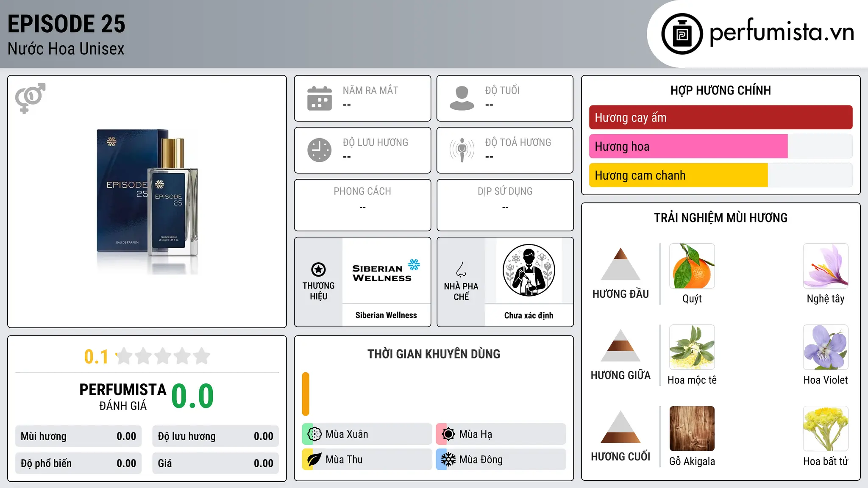Screen dimensions: 868x488
Task: Click the sillage icon beside Độ toả hương
Action: click(462, 150)
